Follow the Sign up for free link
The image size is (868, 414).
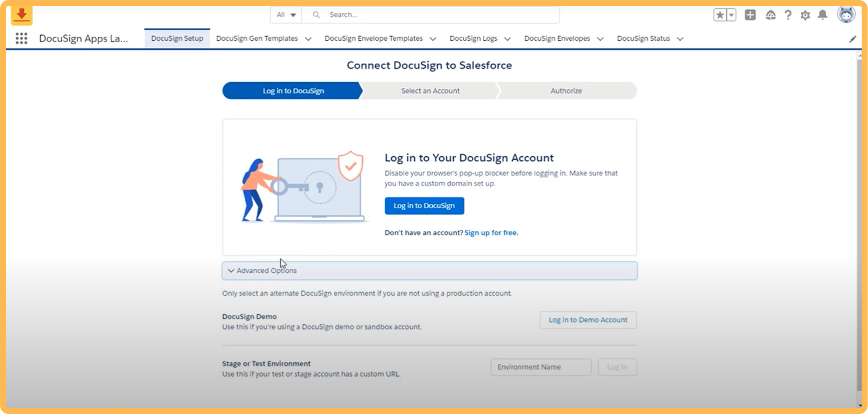(491, 233)
